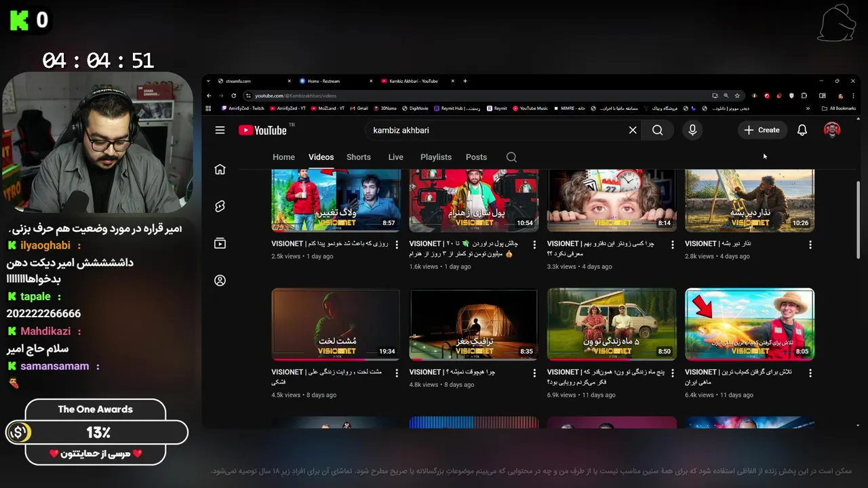The width and height of the screenshot is (868, 488).
Task: Open the 8:35 video thumbnail
Action: point(473,324)
